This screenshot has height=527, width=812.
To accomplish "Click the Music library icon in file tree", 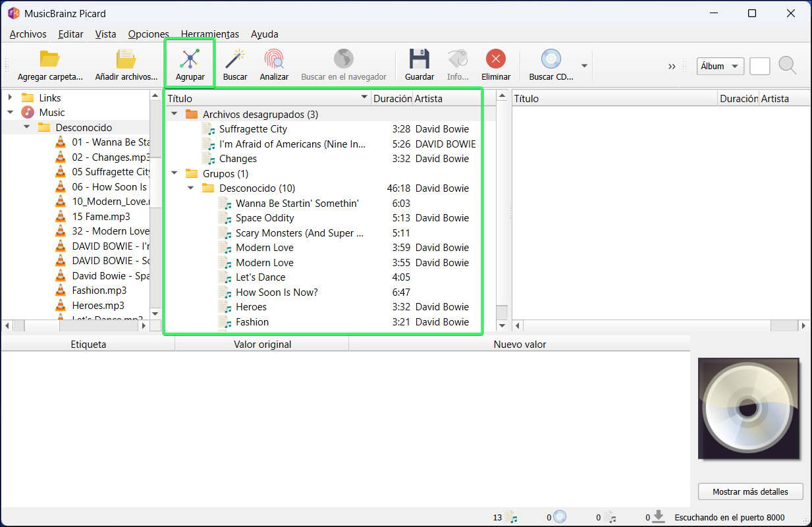I will tap(28, 112).
